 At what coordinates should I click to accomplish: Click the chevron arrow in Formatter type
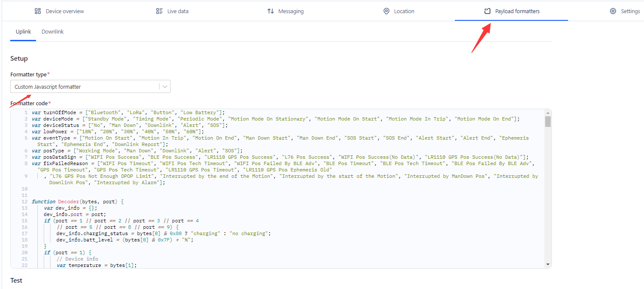pos(165,87)
